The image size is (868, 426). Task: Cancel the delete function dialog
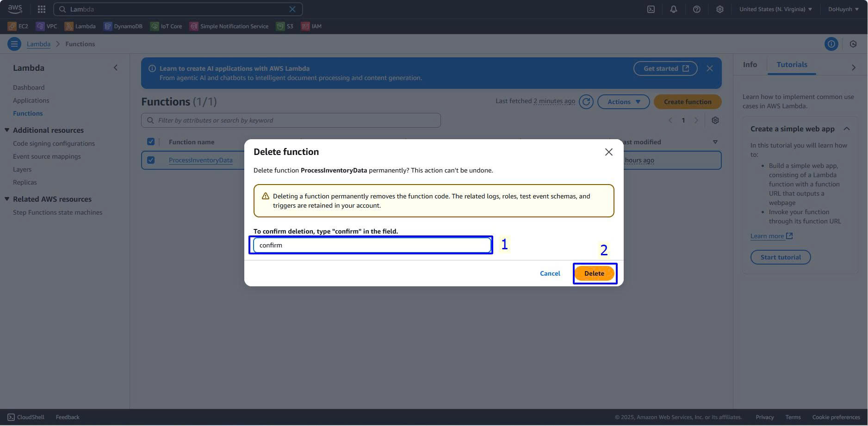pyautogui.click(x=550, y=273)
